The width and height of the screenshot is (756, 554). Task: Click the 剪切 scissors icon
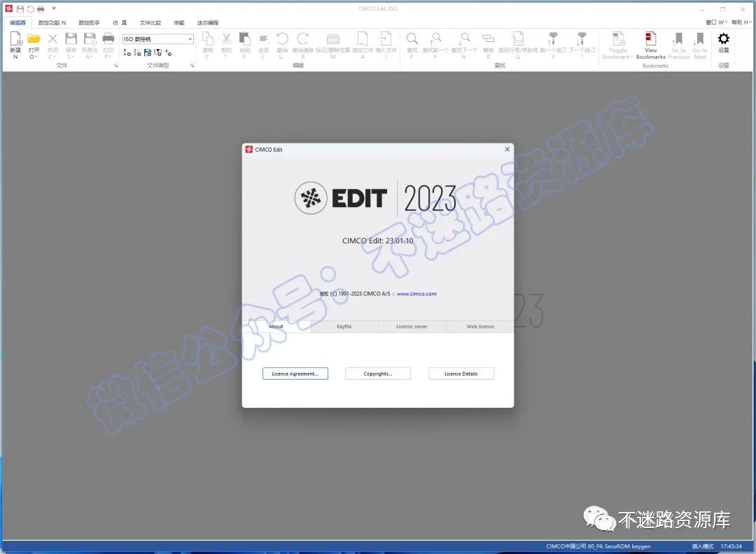(x=226, y=39)
